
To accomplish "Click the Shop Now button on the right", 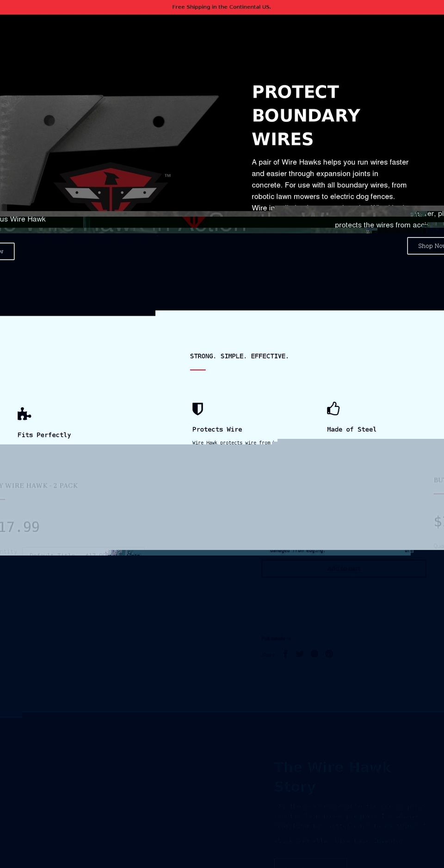I will (425, 246).
